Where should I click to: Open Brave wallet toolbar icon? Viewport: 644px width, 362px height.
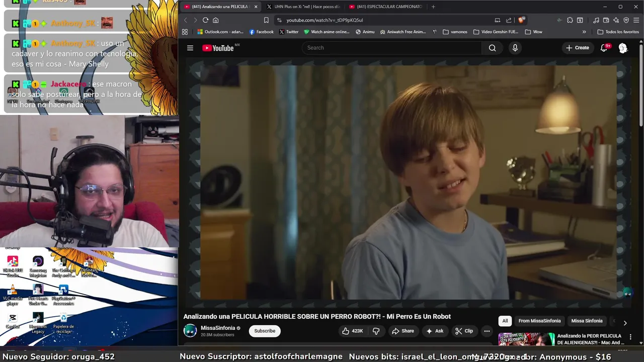point(606,20)
